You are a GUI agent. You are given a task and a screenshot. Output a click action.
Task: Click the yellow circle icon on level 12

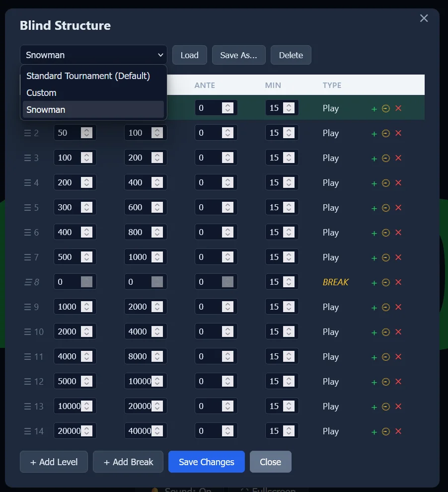(386, 382)
